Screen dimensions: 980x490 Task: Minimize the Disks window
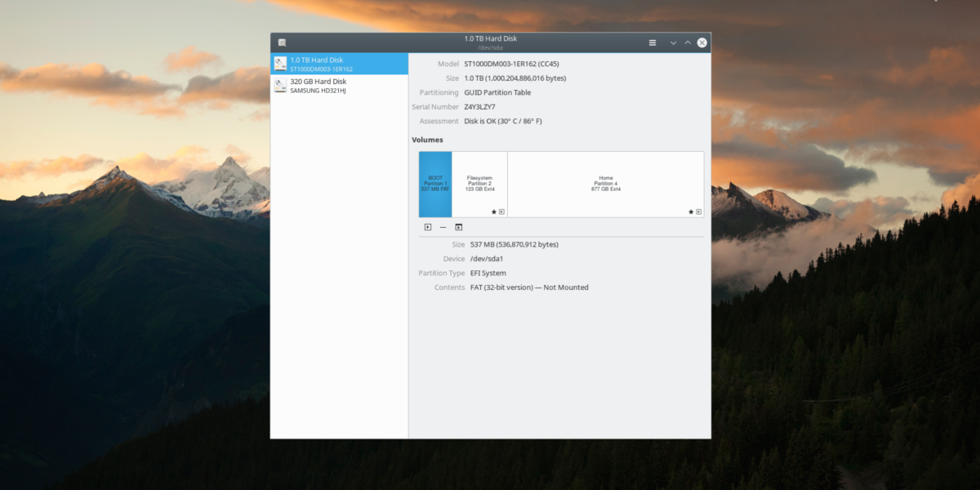pyautogui.click(x=673, y=42)
